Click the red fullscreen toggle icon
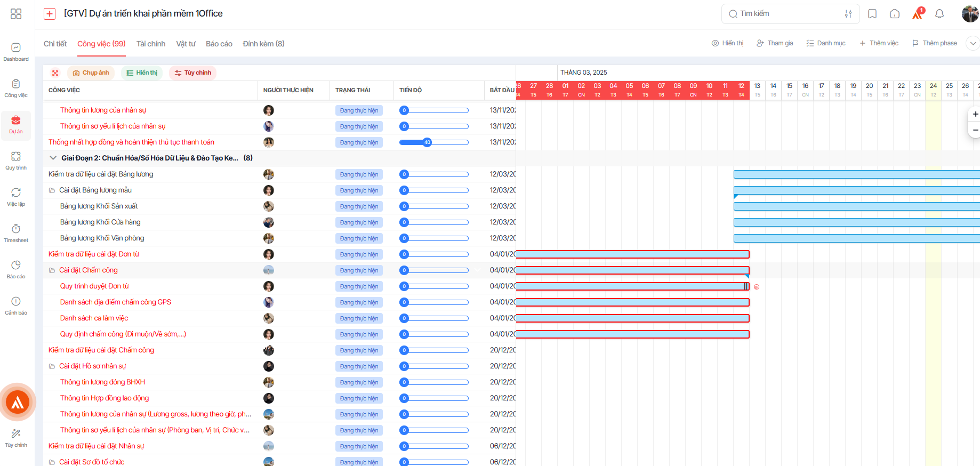980x466 pixels. [x=55, y=73]
